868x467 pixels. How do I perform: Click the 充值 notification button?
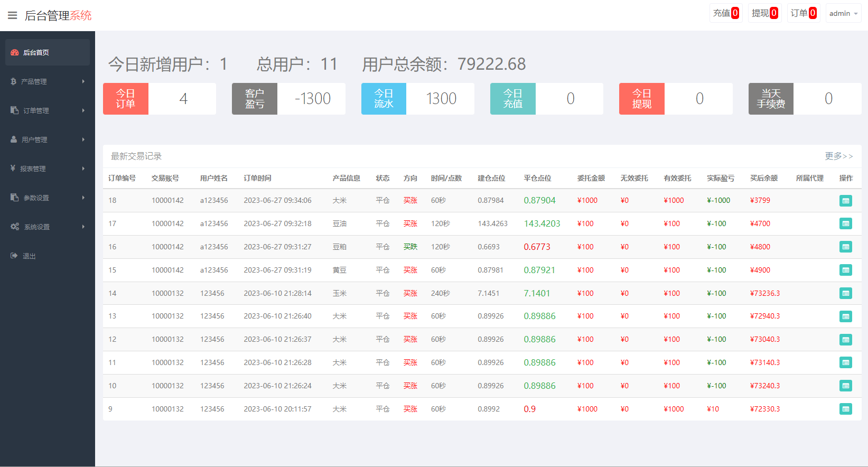click(x=726, y=13)
